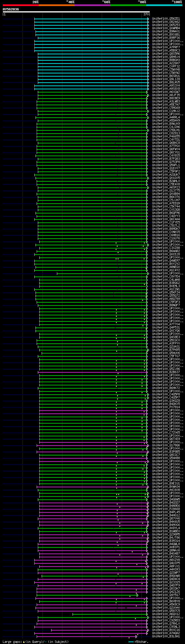The image size is (185, 644).
Task: Select the UniRef100_A8PJX1 label
Action: [x=166, y=566]
